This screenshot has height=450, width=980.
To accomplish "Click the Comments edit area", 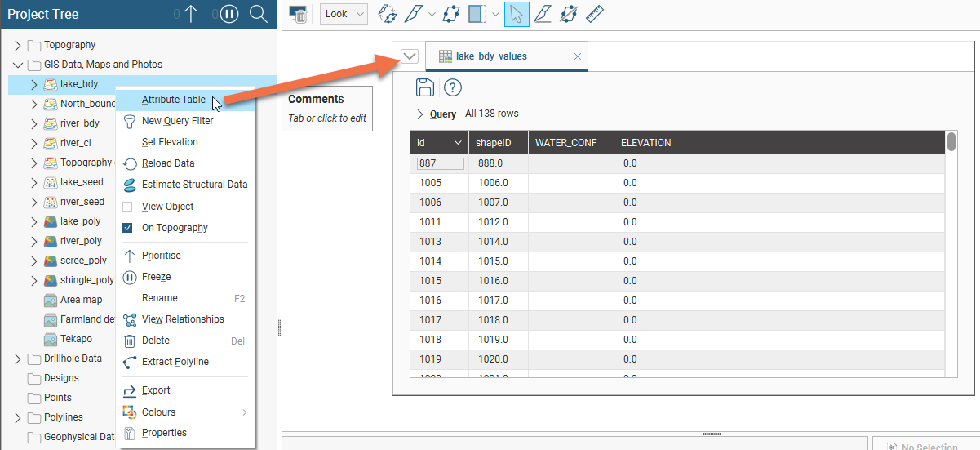I will [x=327, y=118].
